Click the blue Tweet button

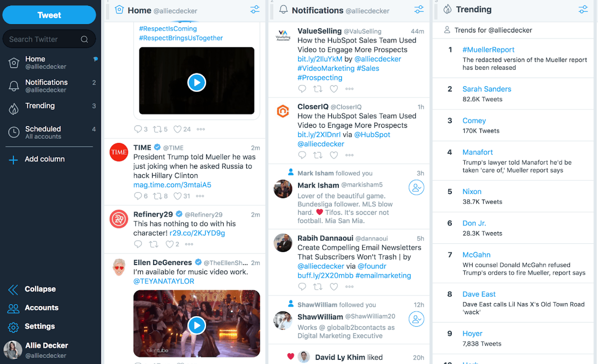(x=49, y=15)
